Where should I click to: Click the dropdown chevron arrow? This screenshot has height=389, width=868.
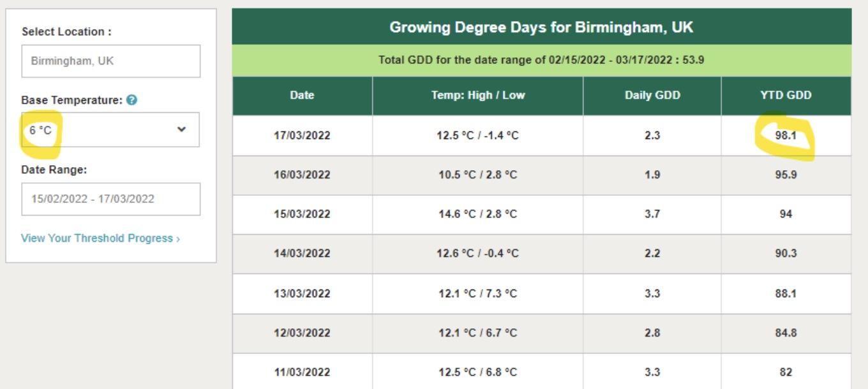[181, 129]
